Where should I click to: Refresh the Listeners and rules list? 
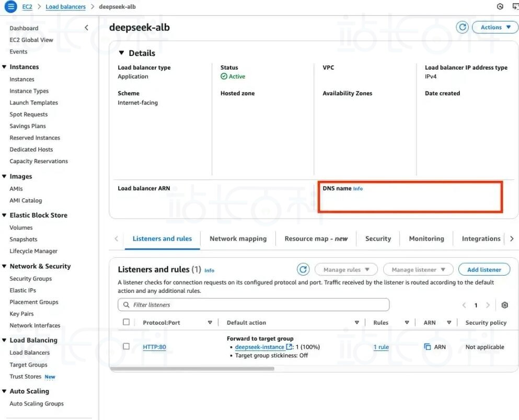[x=303, y=269]
